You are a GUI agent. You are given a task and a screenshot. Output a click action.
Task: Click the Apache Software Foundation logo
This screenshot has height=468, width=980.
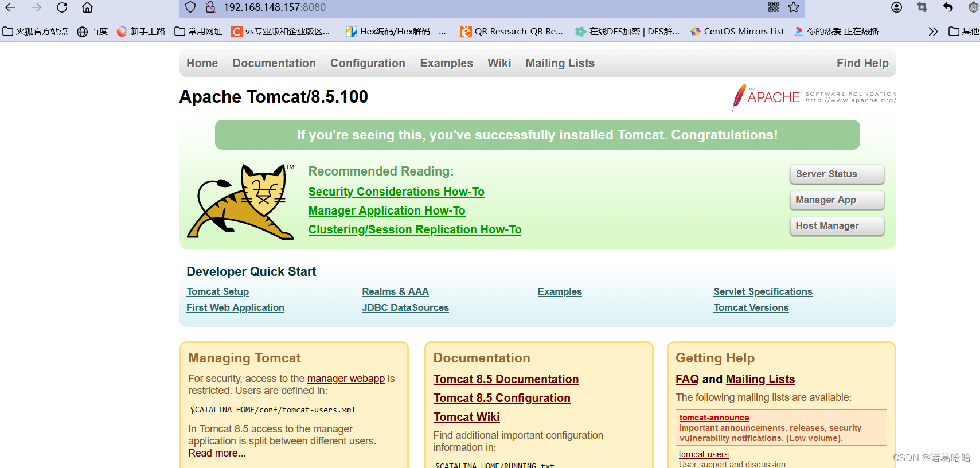tap(814, 97)
